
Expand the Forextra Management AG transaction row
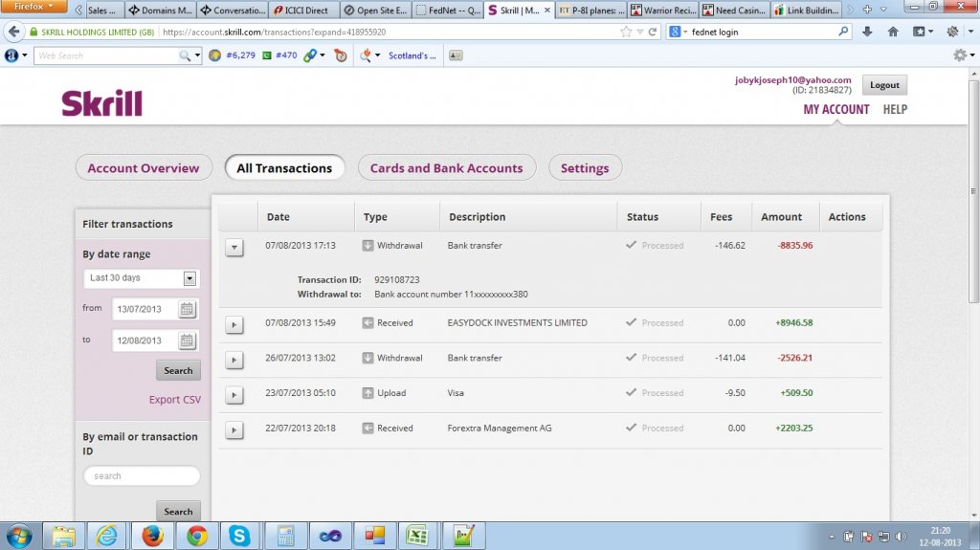[x=234, y=430]
